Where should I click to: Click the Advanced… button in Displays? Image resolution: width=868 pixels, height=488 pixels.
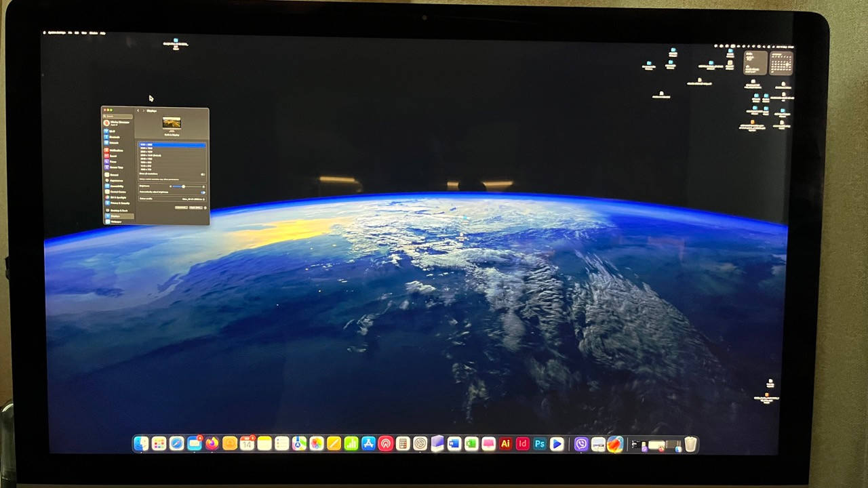[x=180, y=207]
